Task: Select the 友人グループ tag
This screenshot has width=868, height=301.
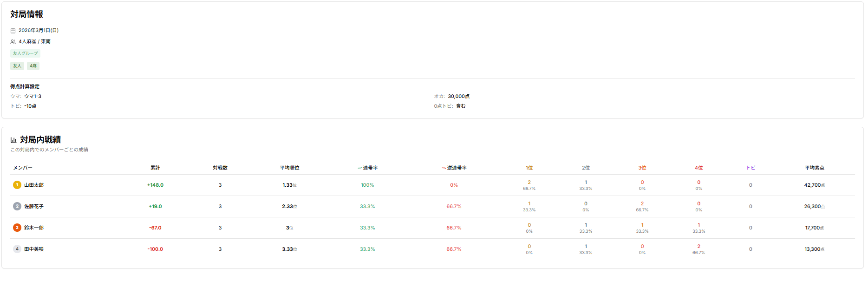Action: (25, 53)
